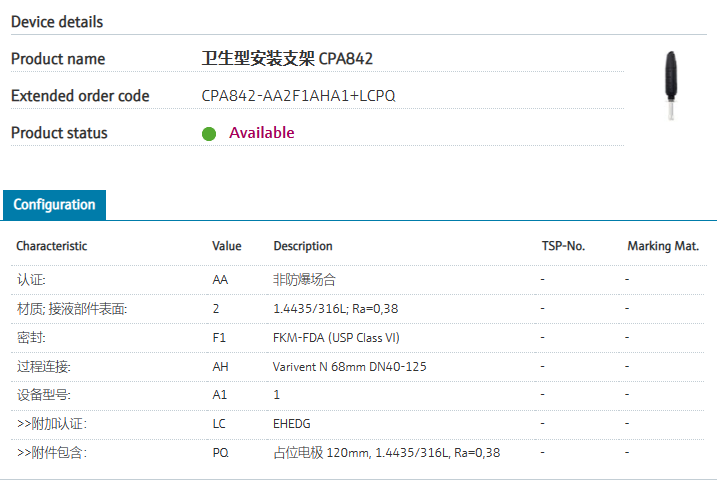Click the Description column header
The image size is (717, 482).
(x=303, y=246)
